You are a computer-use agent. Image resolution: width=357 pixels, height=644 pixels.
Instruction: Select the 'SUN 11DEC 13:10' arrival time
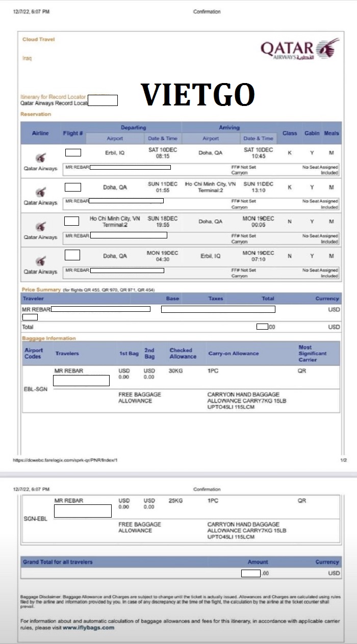point(258,187)
